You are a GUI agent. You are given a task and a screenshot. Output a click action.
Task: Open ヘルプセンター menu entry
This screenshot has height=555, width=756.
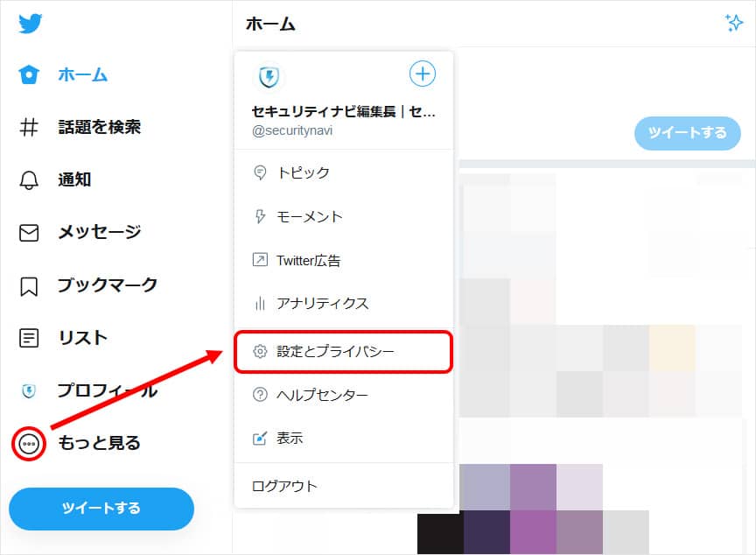pos(343,395)
